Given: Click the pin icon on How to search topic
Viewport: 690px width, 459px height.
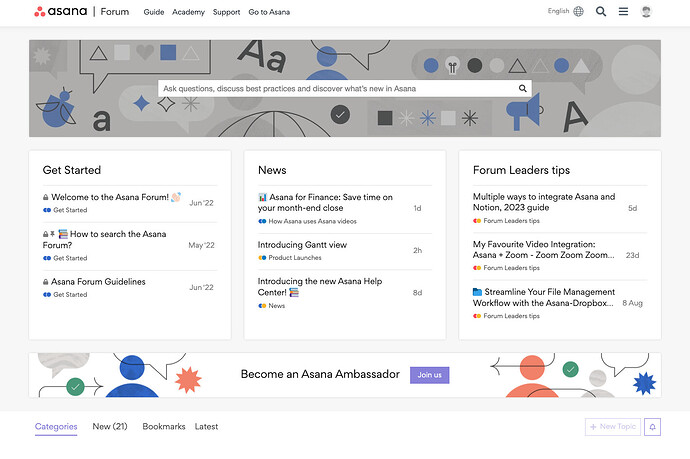Looking at the screenshot, I should [52, 234].
